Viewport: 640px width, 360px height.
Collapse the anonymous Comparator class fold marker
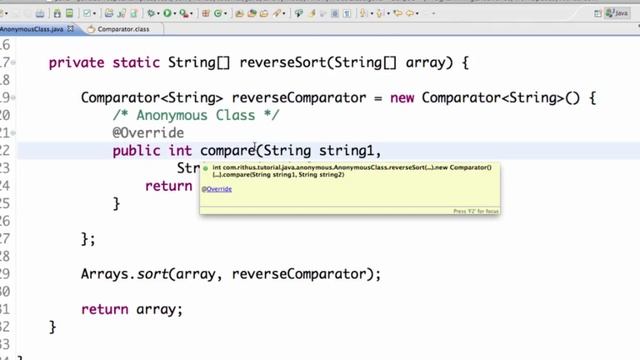(13, 98)
